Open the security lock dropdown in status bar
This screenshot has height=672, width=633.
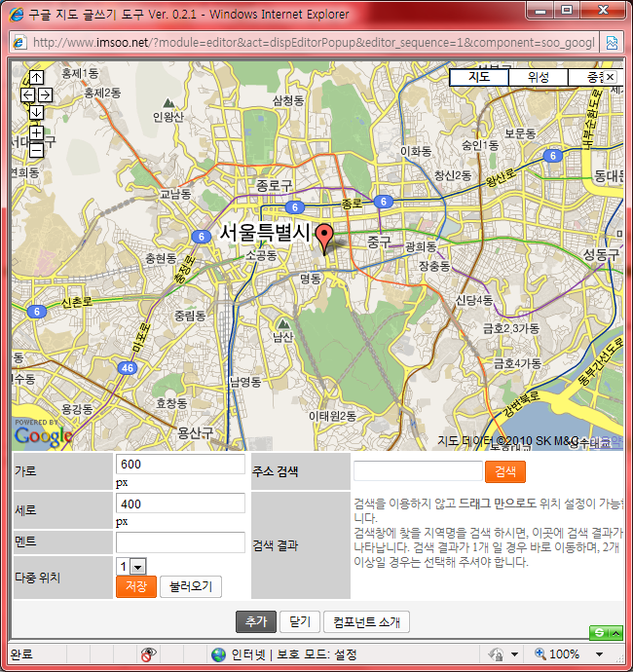pos(514,654)
